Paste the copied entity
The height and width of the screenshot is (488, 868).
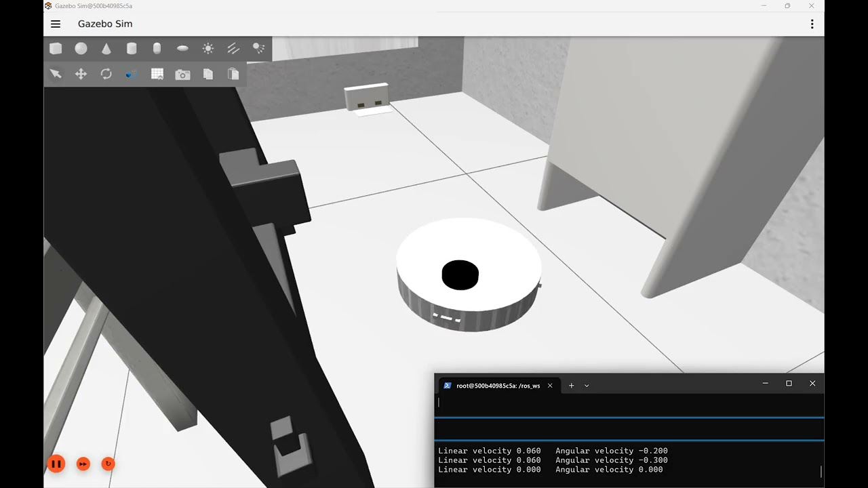233,74
